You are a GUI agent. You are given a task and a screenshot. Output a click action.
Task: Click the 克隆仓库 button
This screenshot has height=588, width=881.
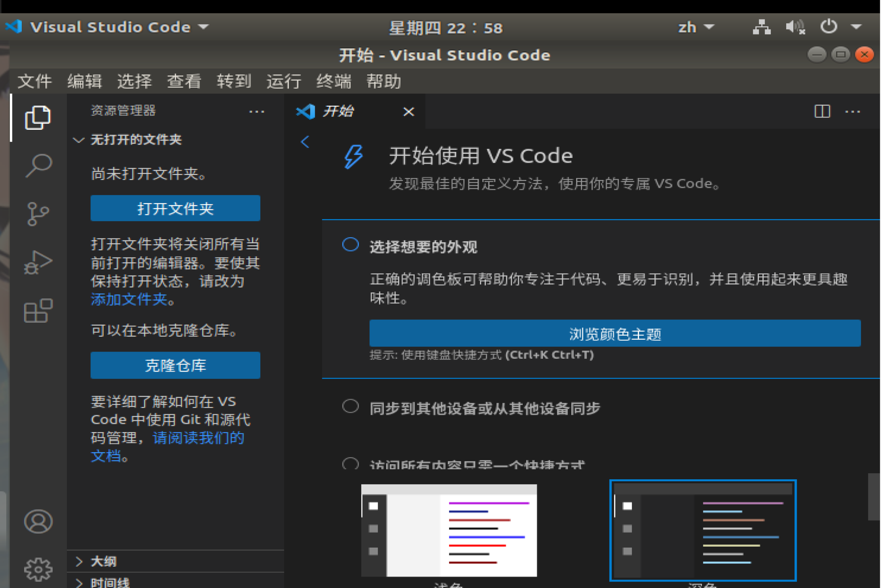point(175,365)
